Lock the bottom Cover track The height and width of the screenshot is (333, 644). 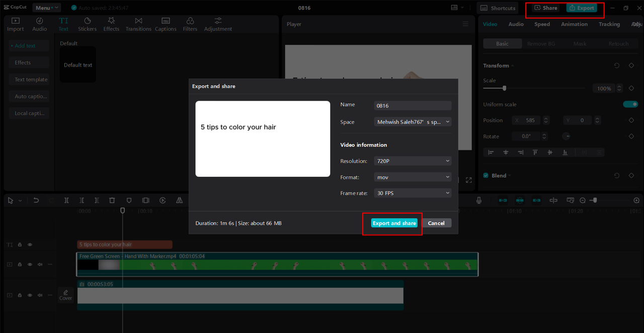pyautogui.click(x=20, y=295)
